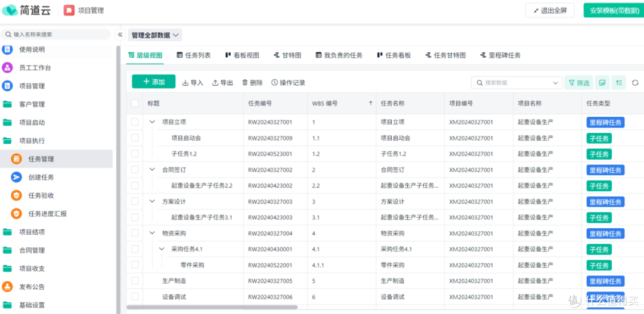Switch to 甘特图 tab
644x314 pixels.
[287, 55]
